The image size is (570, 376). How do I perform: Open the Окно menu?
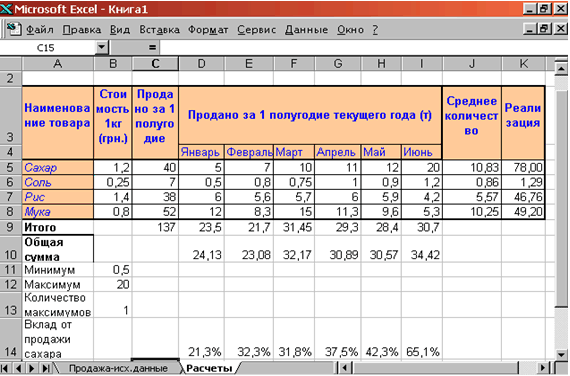point(350,30)
